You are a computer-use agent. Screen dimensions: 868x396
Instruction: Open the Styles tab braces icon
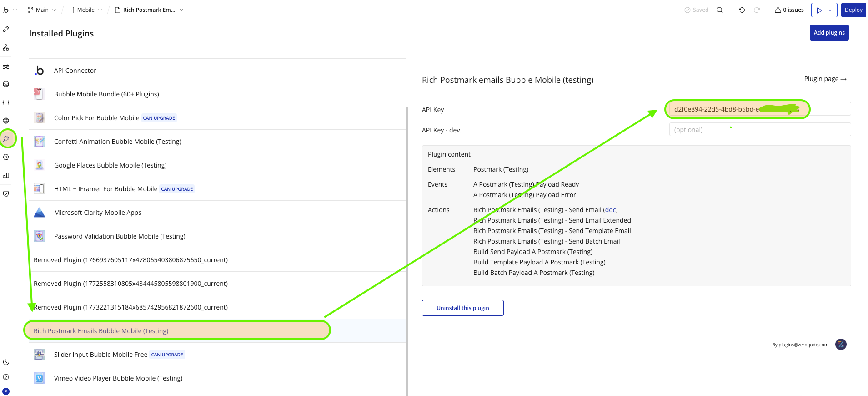6,102
